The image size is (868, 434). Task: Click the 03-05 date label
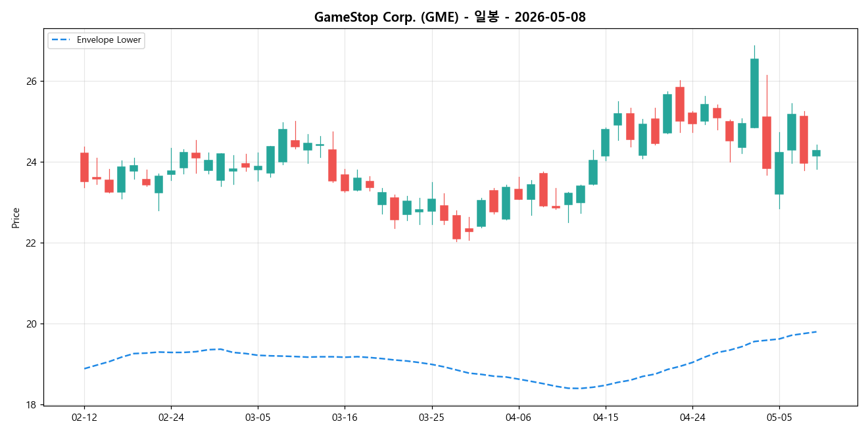[258, 418]
